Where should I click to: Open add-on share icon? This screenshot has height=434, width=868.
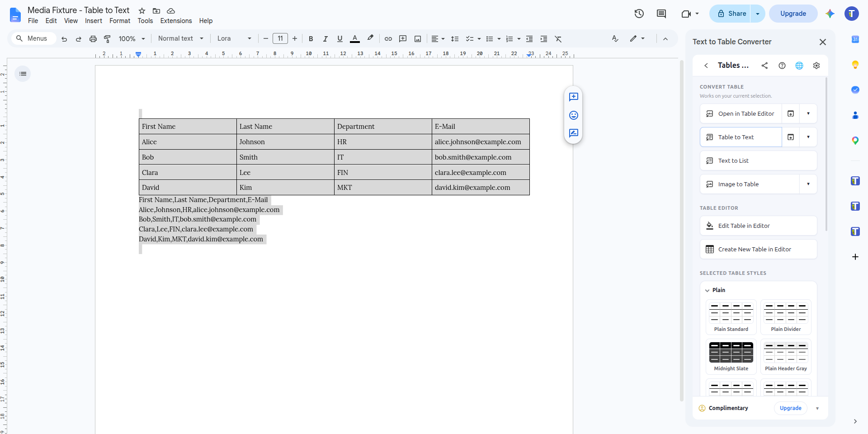764,66
